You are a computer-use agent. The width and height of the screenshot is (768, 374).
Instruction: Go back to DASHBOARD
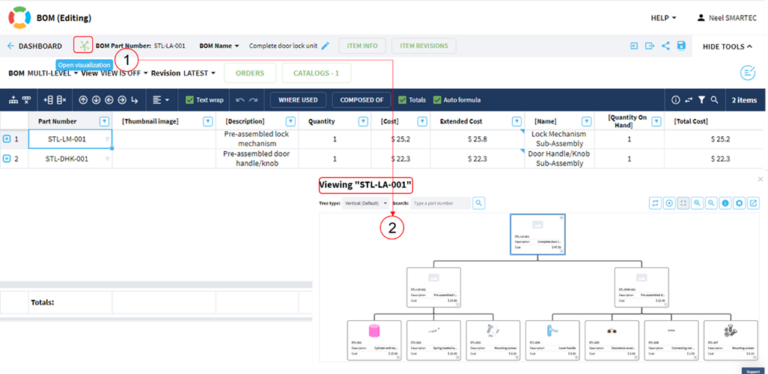point(35,46)
